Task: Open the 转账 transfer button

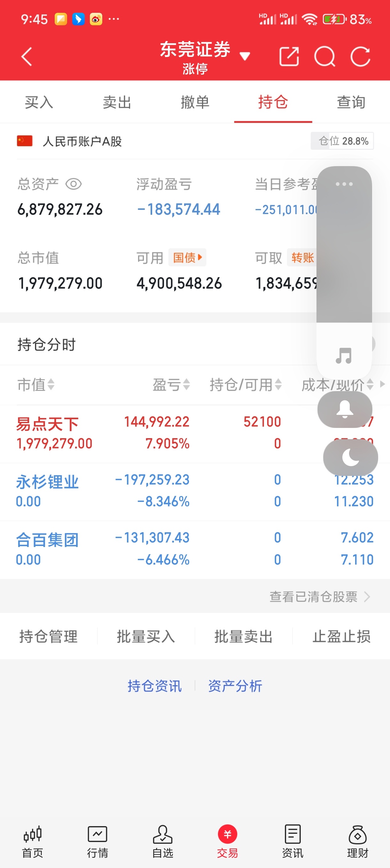Action: tap(302, 258)
